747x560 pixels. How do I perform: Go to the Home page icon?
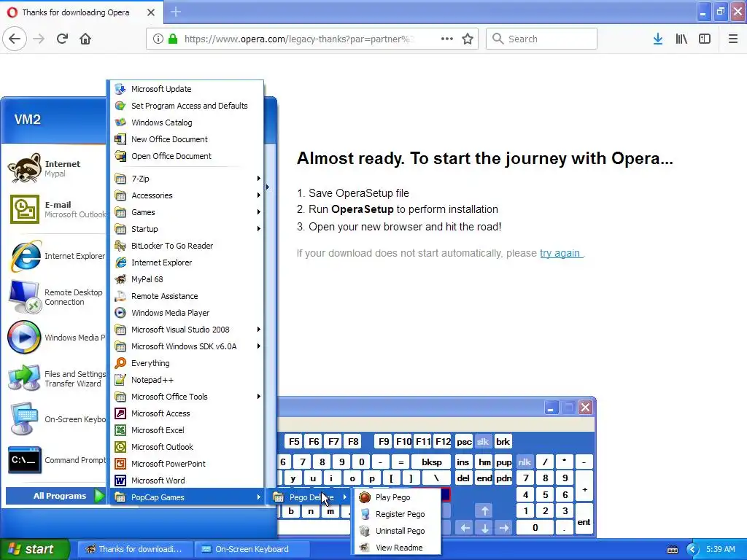(85, 39)
